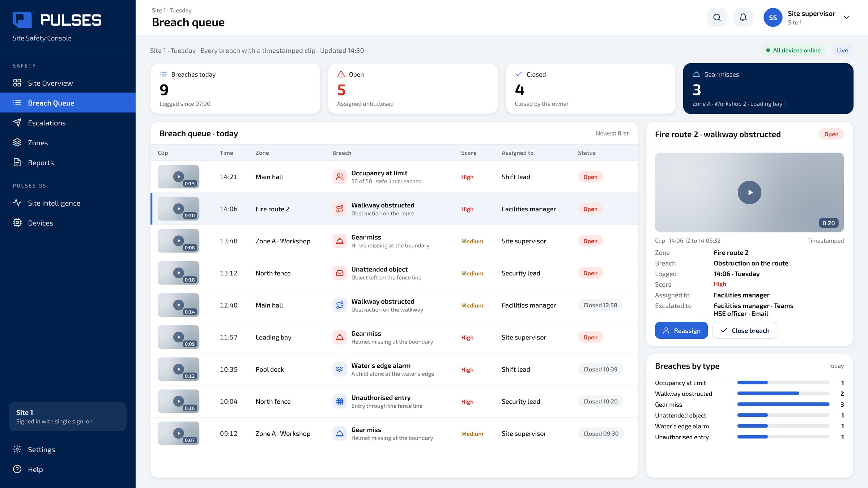Click the Site 1 sign-on card
The height and width of the screenshot is (488, 868).
68,416
